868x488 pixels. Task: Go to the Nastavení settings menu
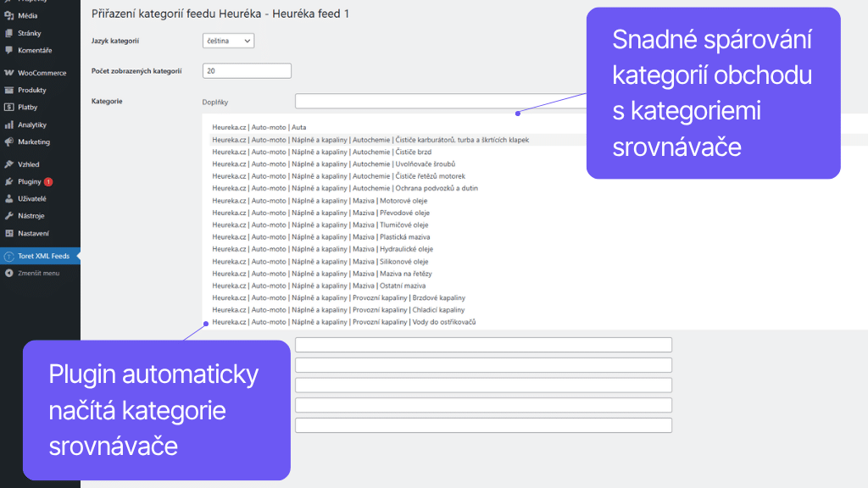35,233
